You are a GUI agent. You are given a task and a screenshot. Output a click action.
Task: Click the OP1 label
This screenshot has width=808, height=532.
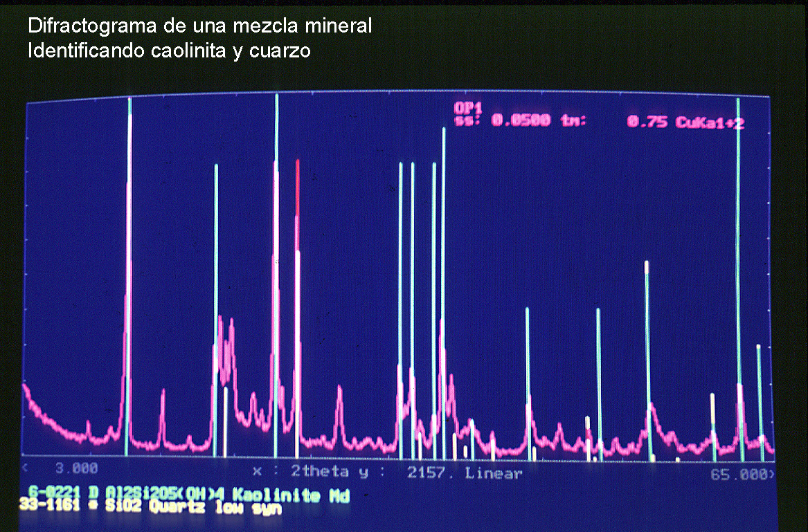(468, 108)
